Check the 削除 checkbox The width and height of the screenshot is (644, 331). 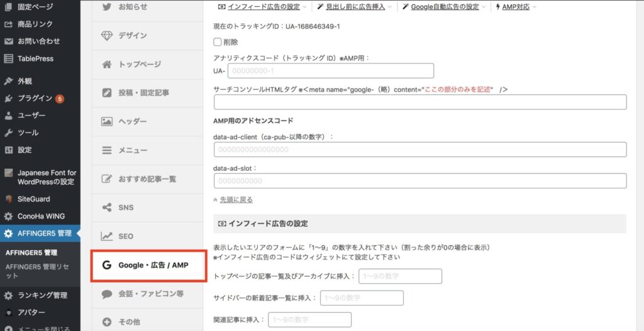(x=217, y=42)
